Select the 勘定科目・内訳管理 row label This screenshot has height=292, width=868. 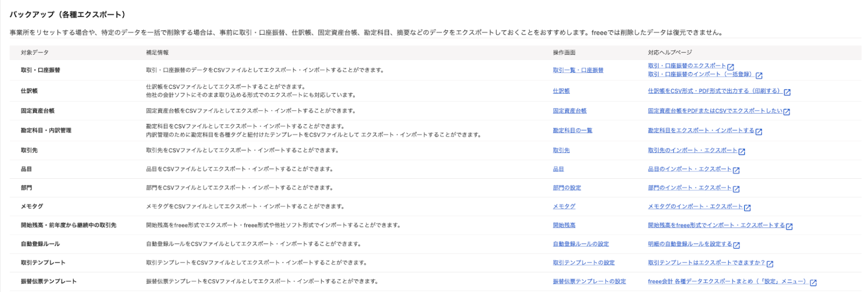46,131
